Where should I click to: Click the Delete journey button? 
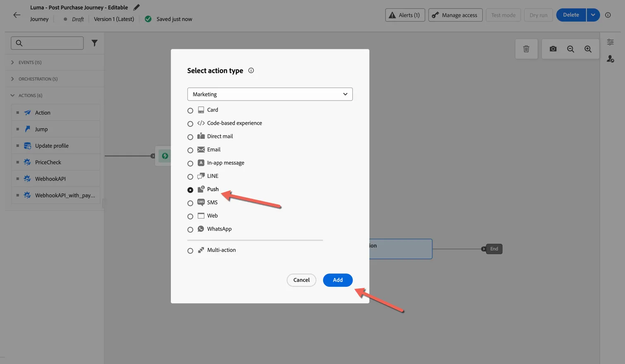pos(571,15)
